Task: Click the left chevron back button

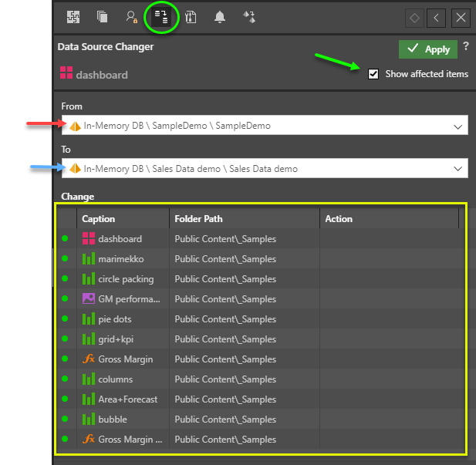Action: (x=437, y=17)
